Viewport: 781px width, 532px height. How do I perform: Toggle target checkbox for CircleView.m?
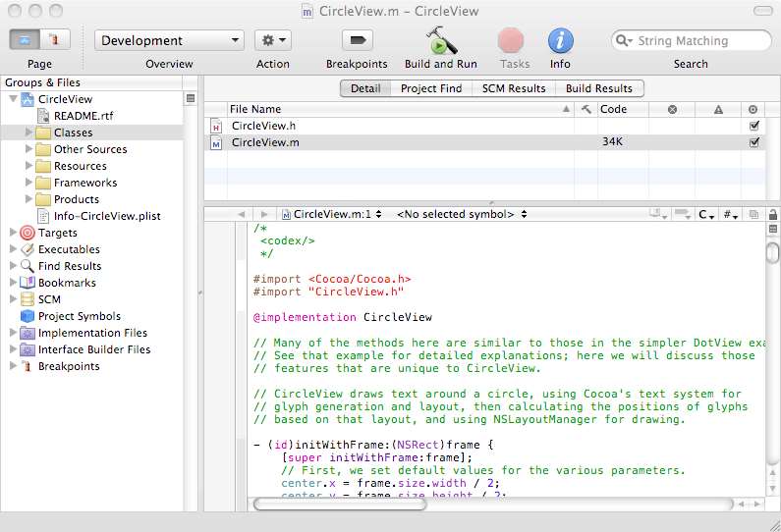[753, 142]
